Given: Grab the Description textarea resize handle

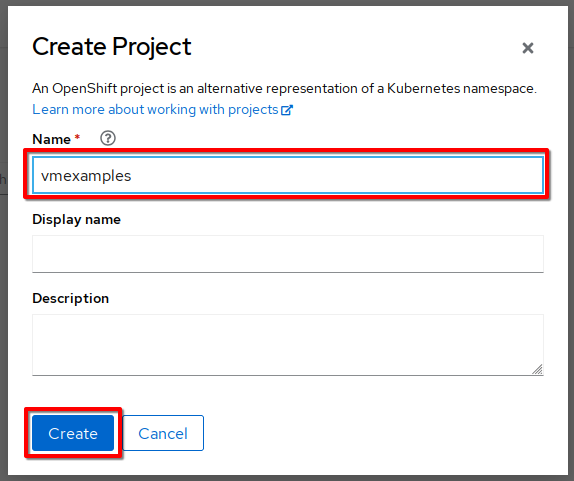Looking at the screenshot, I should 537,369.
